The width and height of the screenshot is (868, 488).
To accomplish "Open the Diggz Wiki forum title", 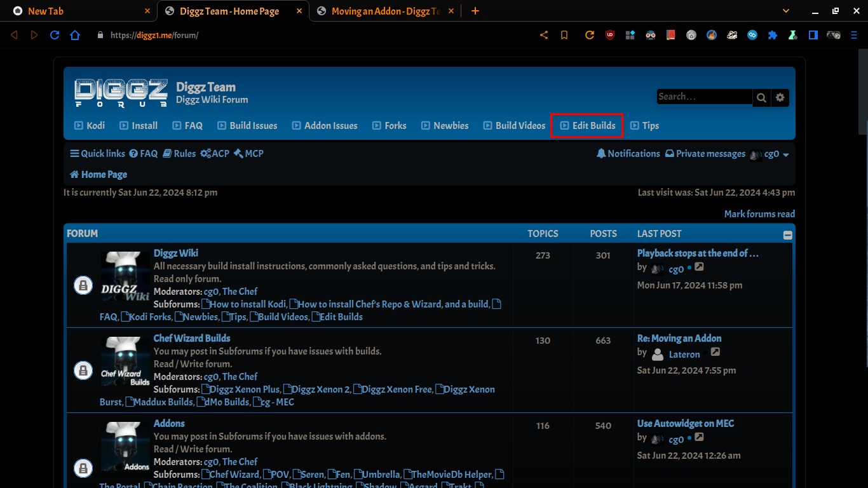I will pos(176,253).
